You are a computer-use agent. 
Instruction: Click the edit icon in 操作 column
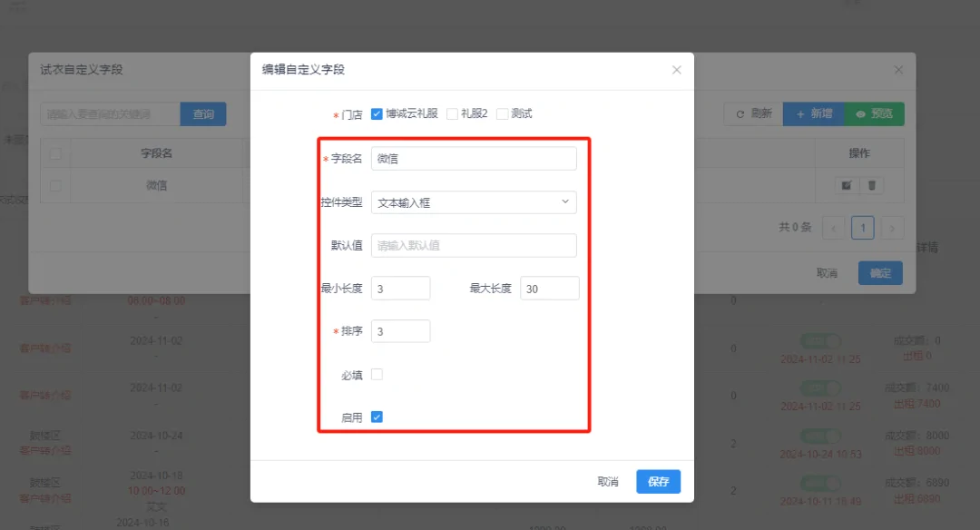click(x=846, y=185)
